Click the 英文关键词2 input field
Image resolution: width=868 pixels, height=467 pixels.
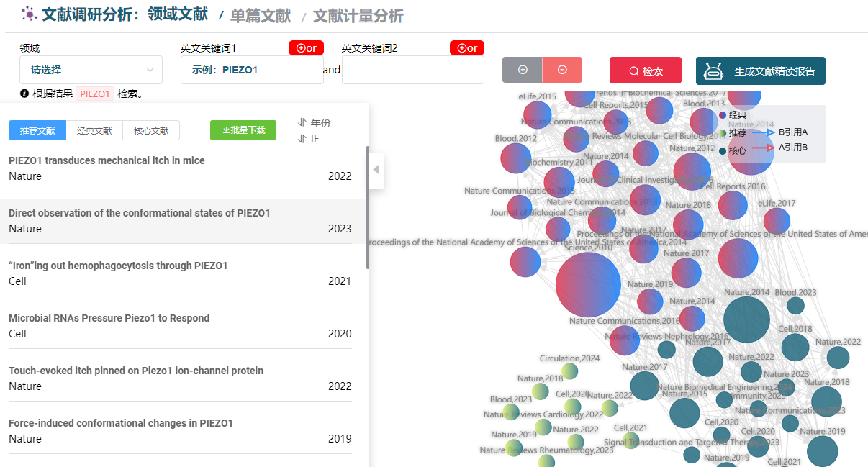[412, 70]
